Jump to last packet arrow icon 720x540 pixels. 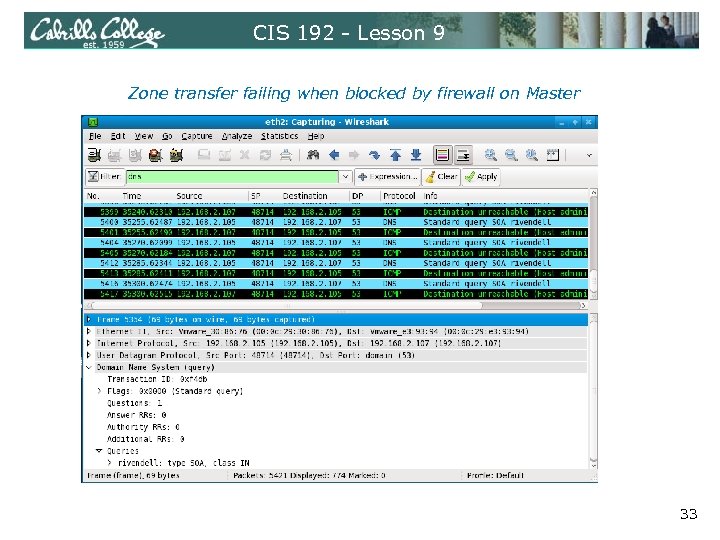click(416, 155)
